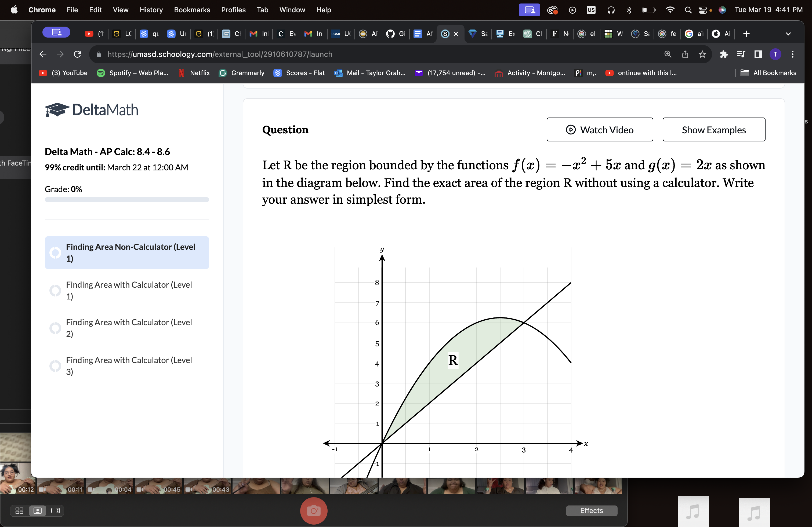Click the zoom magnifier in the address bar
The image size is (812, 527).
point(668,54)
